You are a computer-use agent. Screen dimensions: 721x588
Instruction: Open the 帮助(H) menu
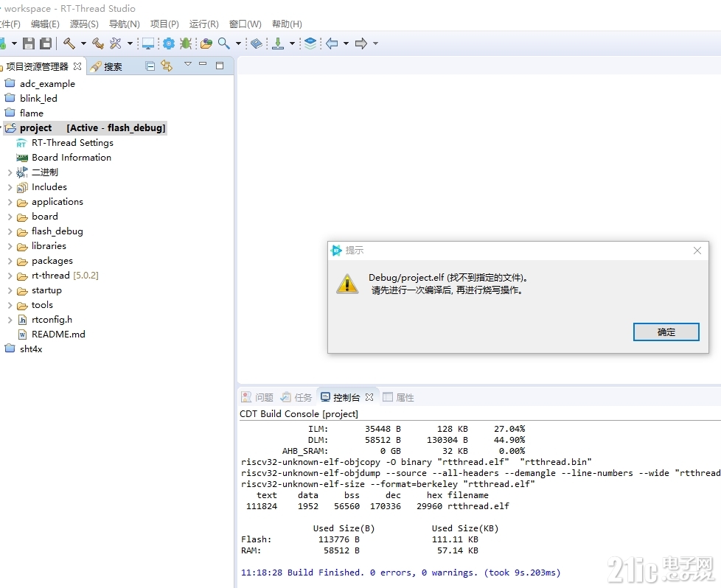click(287, 24)
